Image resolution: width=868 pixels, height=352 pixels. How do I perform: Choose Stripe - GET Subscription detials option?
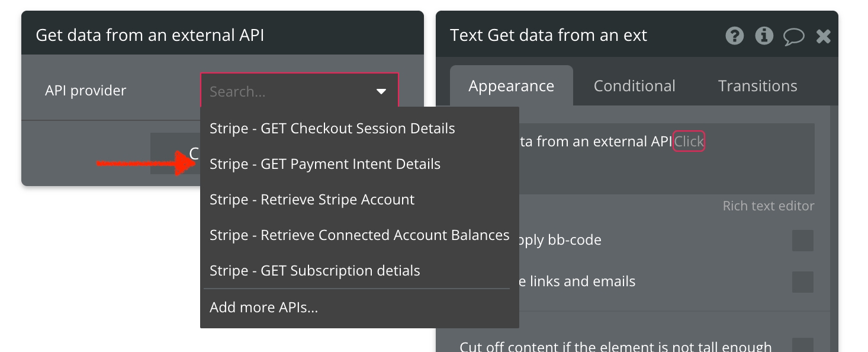[x=314, y=271]
